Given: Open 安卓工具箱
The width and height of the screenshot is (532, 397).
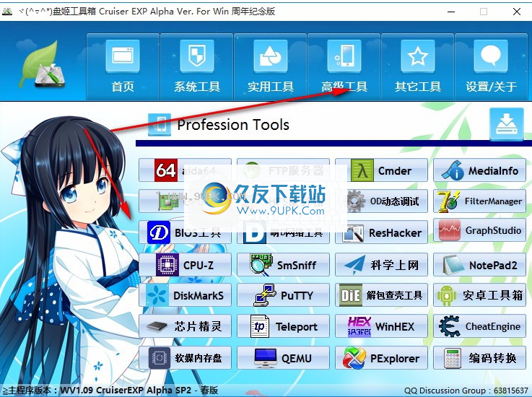Looking at the screenshot, I should [479, 295].
